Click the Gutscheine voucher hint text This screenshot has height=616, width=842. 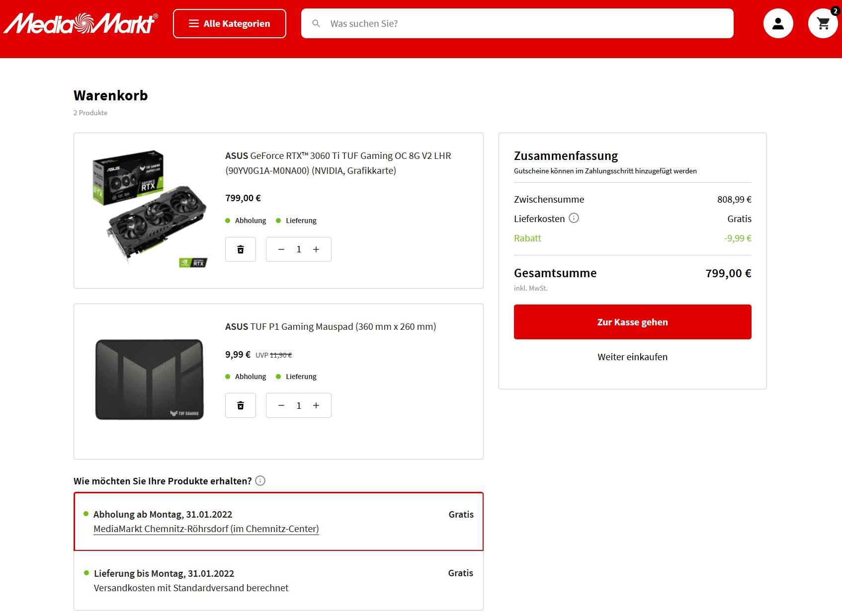[605, 171]
